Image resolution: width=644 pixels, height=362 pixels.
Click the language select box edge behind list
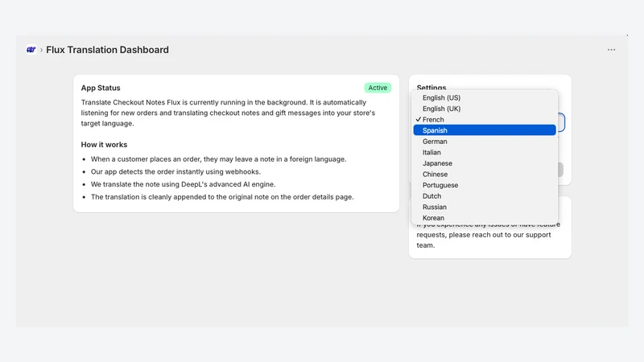(561, 122)
